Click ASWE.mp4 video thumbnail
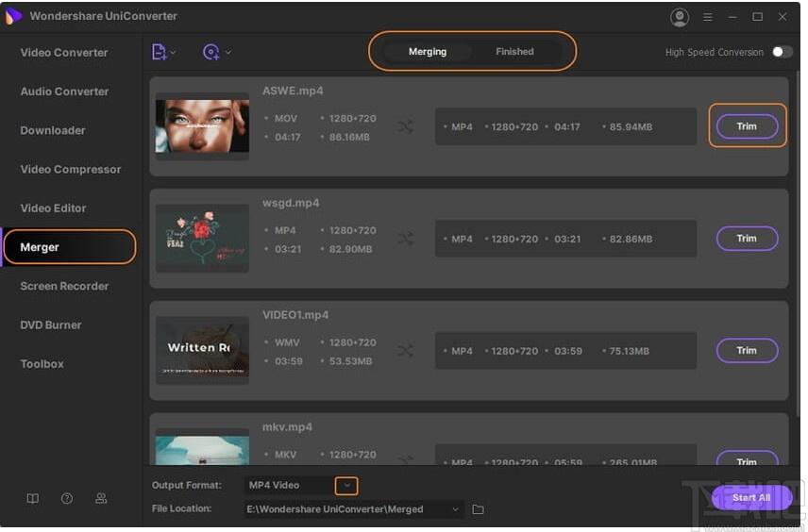 click(x=202, y=125)
